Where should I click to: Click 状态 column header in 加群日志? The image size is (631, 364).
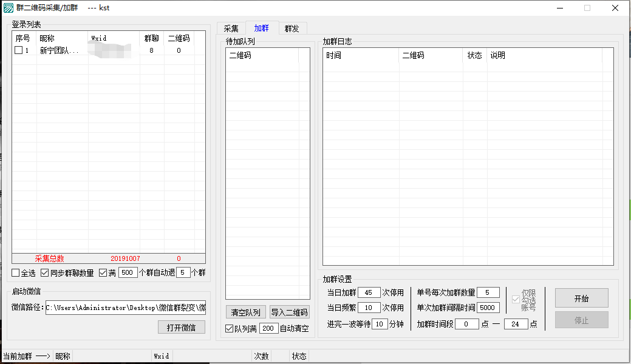(475, 55)
